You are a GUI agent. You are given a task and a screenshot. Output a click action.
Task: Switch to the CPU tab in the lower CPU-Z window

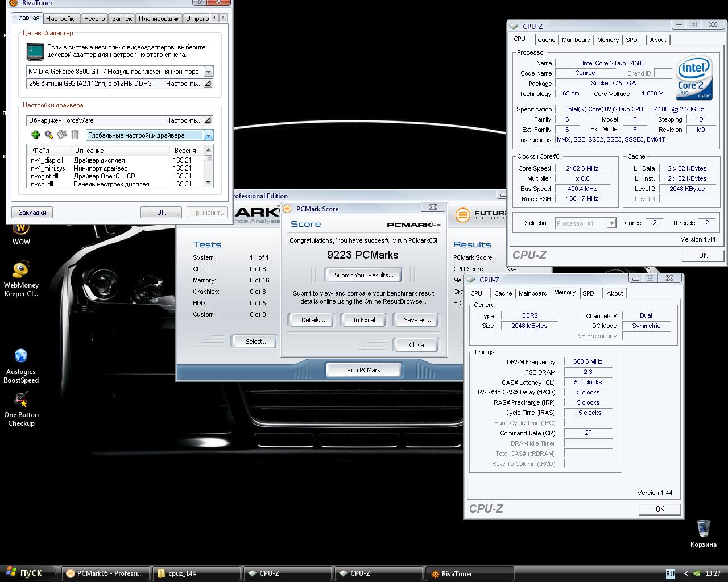pyautogui.click(x=477, y=293)
